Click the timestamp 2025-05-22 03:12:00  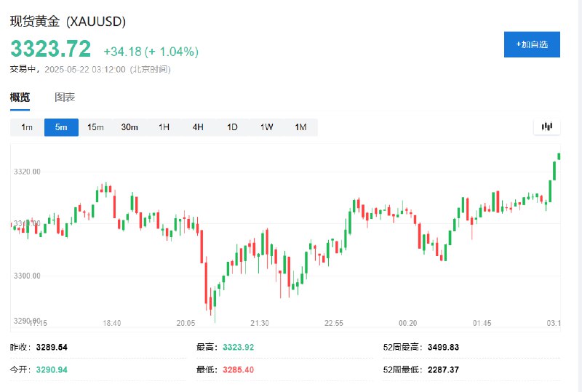coord(85,69)
